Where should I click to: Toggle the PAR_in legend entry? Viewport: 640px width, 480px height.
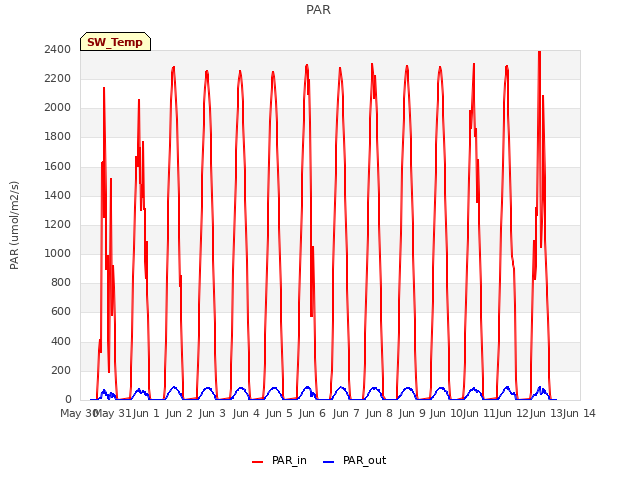(279, 460)
